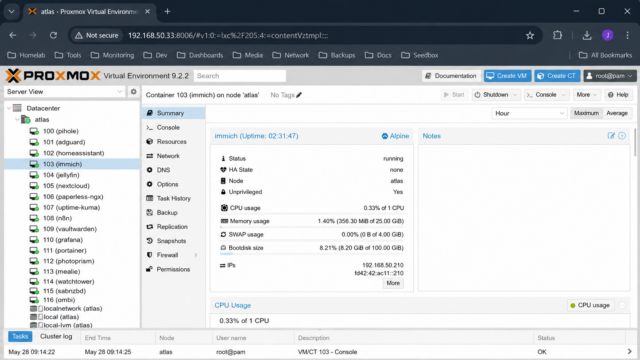
Task: Click the Create CT button
Action: coord(557,76)
